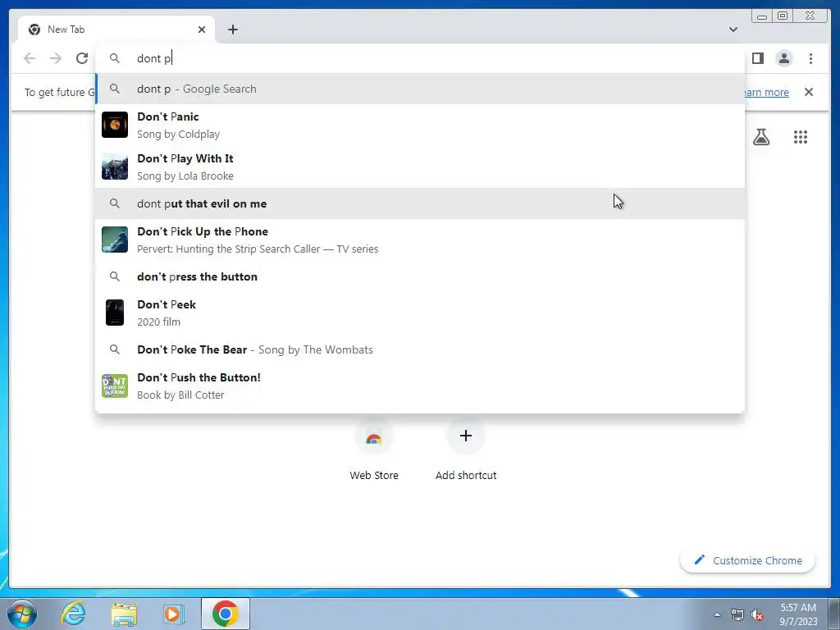Open a new tab with the plus button
Screen dimensions: 840x630
point(232,30)
